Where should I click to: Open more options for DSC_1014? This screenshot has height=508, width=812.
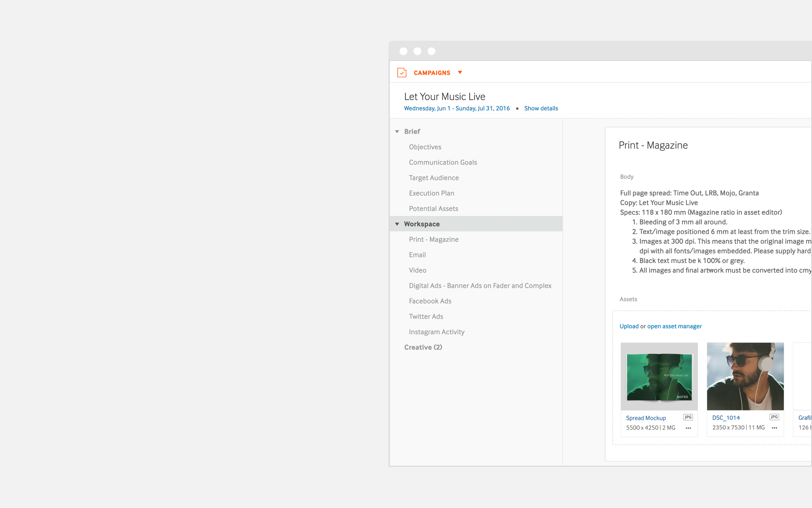coord(774,428)
